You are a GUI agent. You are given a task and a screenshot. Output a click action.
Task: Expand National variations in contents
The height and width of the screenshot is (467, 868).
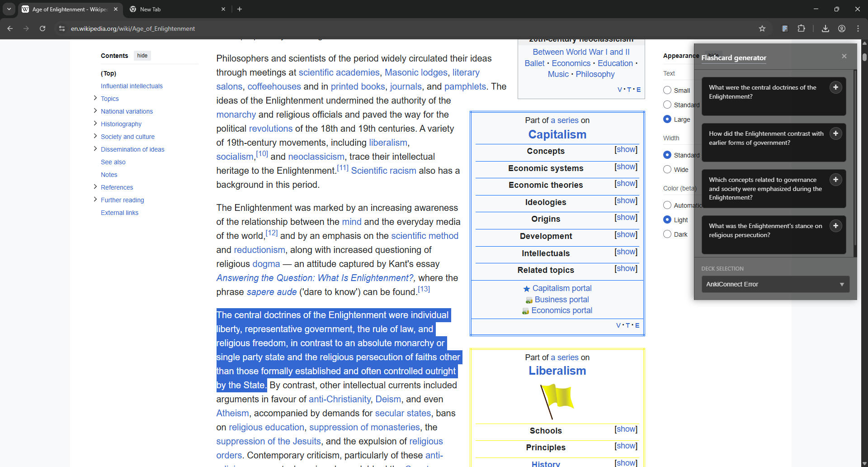tap(95, 111)
